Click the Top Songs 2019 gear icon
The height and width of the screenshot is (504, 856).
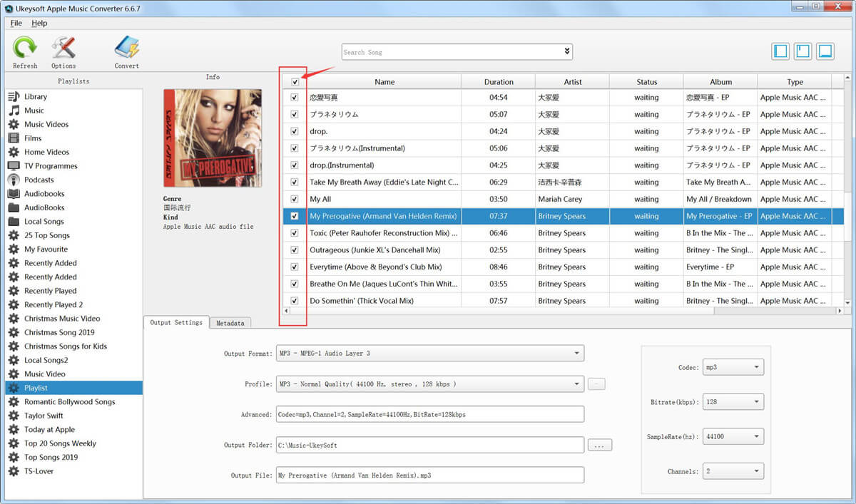(x=14, y=458)
